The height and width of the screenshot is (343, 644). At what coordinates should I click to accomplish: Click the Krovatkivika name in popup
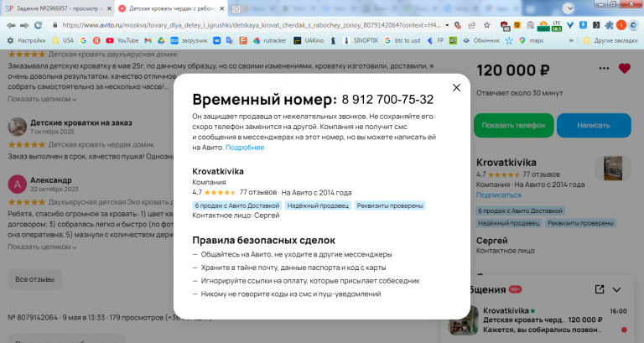click(x=218, y=171)
